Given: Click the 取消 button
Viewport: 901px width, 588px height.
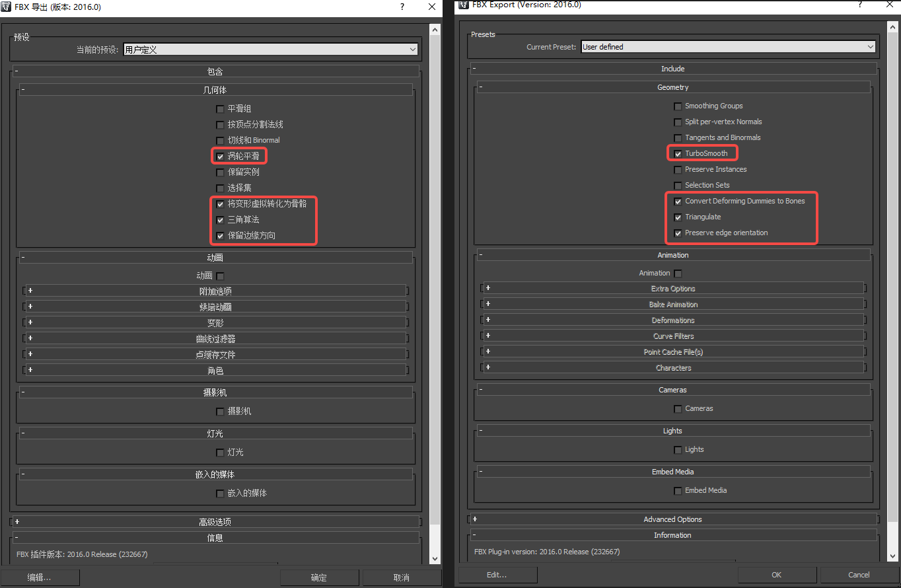Looking at the screenshot, I should 402,577.
